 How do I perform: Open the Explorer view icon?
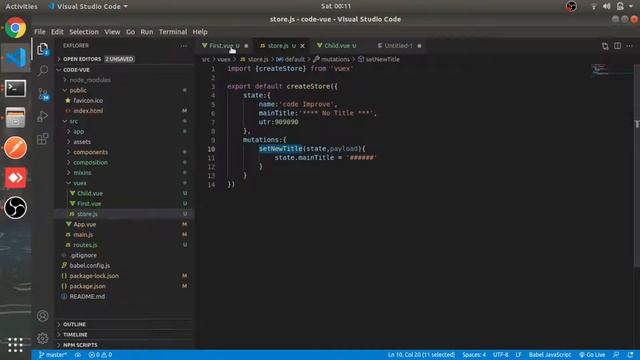(42, 49)
